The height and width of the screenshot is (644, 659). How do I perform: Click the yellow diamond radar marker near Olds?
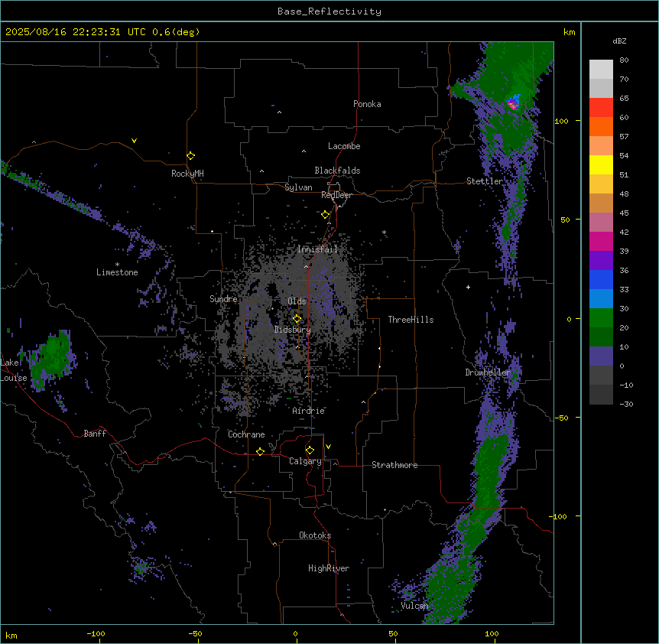297,319
